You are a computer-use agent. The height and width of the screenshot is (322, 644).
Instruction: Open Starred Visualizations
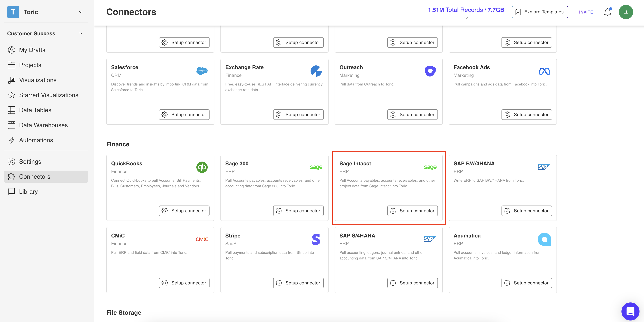pos(46,95)
